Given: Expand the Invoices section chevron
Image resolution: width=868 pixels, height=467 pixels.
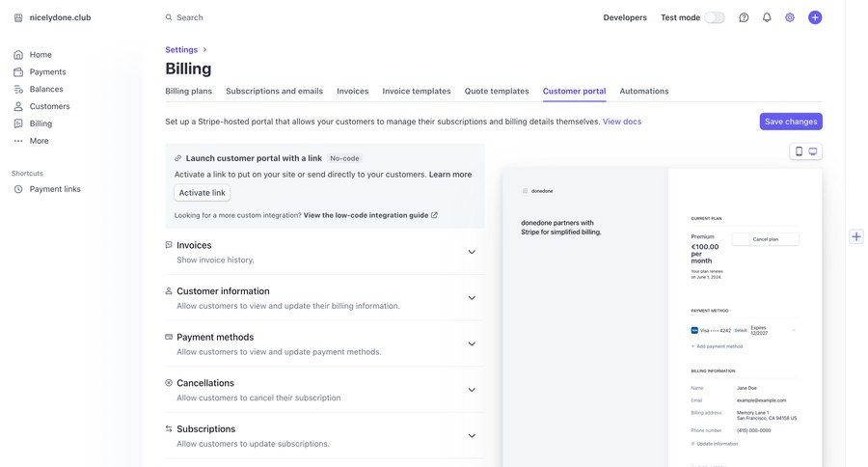Looking at the screenshot, I should (472, 252).
